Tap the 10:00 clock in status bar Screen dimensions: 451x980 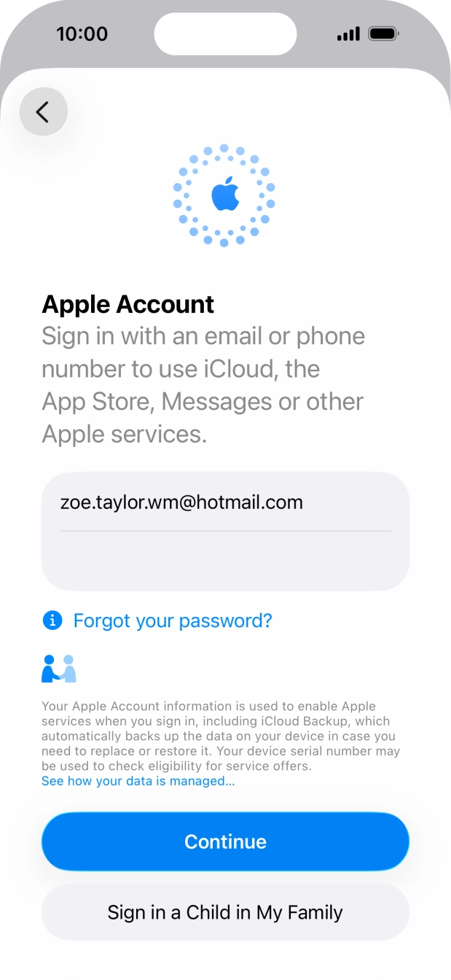82,34
